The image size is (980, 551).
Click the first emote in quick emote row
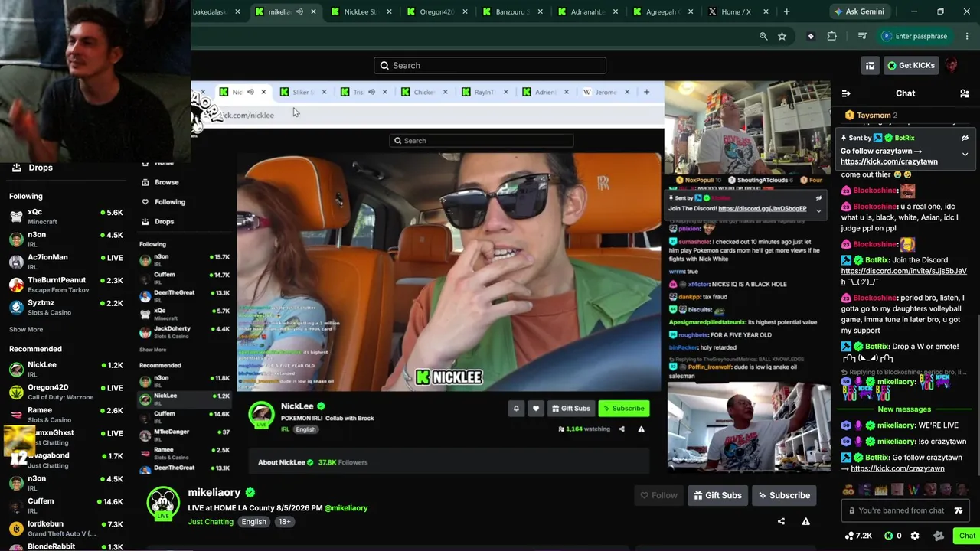click(x=848, y=490)
